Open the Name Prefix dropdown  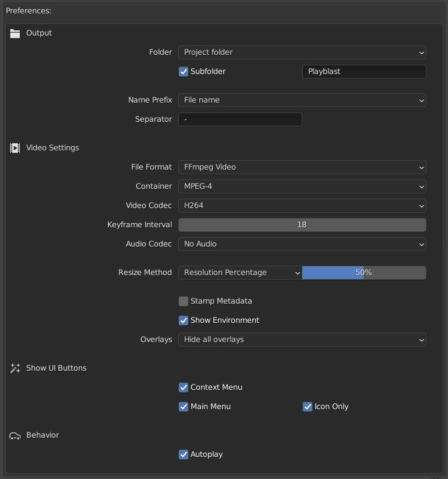click(302, 100)
